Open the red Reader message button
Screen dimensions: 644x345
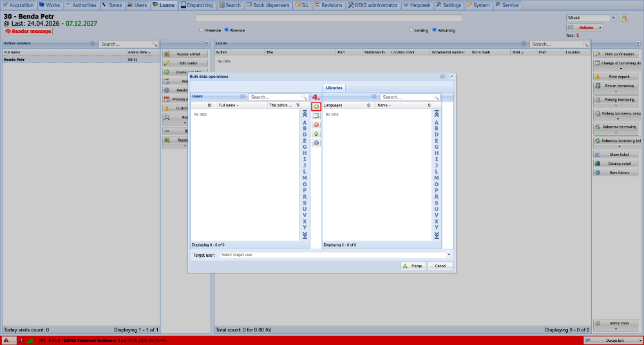(28, 31)
